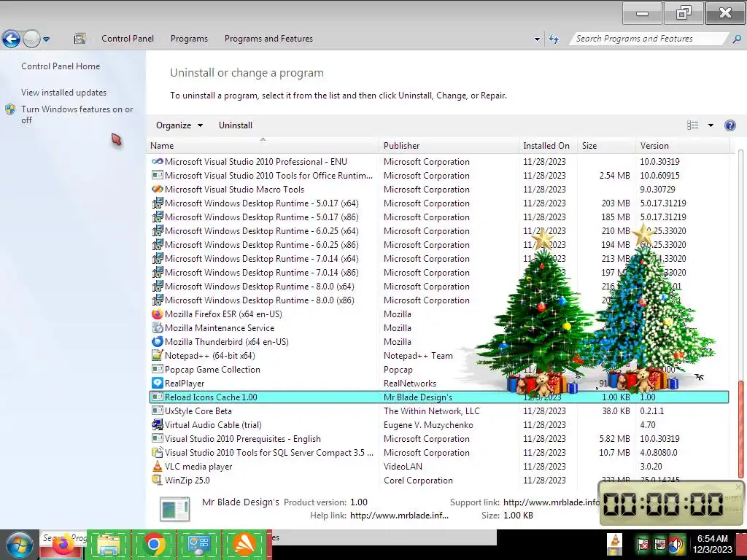Click the Control Panel address bar icon
Screen dimensions: 747x560
pyautogui.click(x=80, y=39)
